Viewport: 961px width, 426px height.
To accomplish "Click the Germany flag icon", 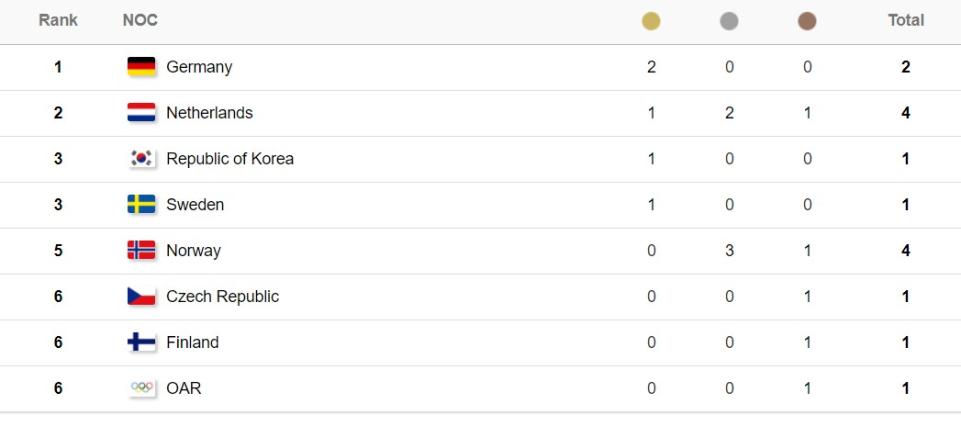I will coord(141,67).
